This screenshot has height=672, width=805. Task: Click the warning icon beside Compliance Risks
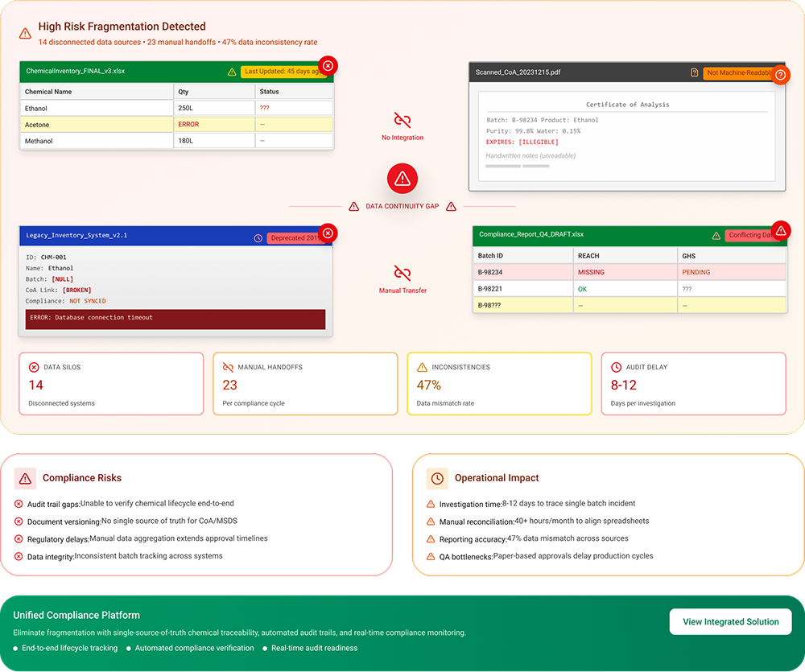point(25,478)
